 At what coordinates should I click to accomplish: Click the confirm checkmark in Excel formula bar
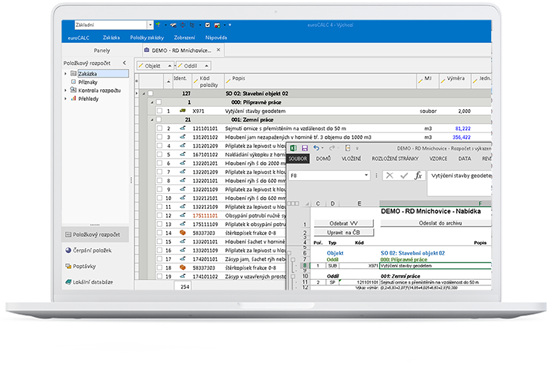coord(404,175)
